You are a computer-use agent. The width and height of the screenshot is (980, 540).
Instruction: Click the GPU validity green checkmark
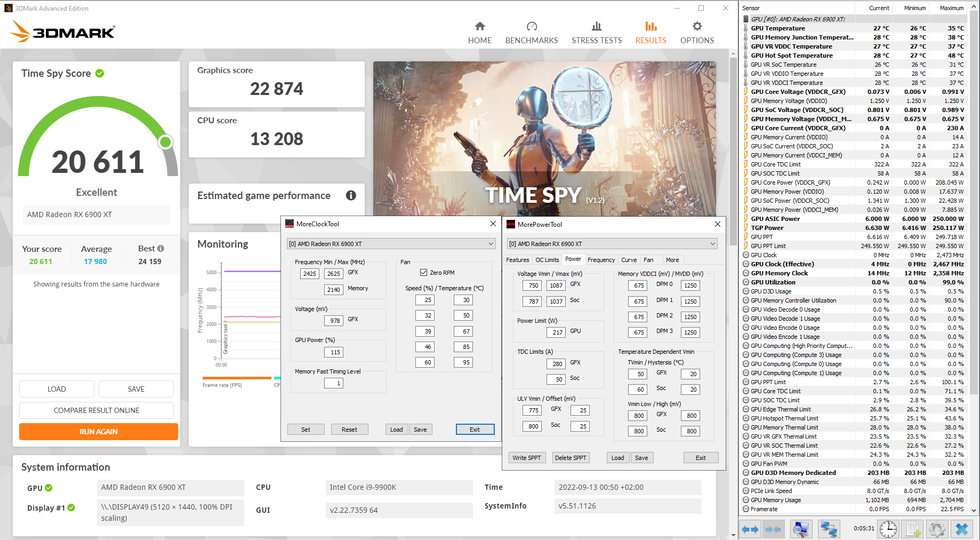[x=49, y=488]
